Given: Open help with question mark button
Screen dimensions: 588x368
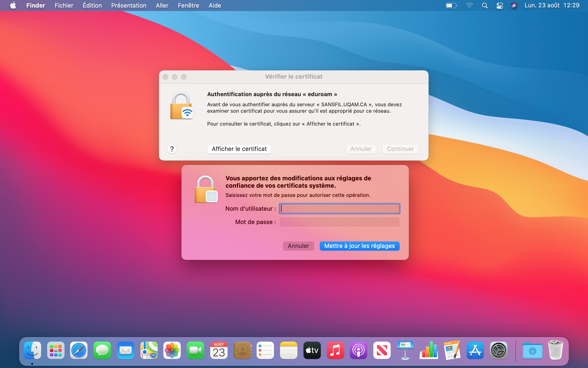Looking at the screenshot, I should click(x=172, y=149).
